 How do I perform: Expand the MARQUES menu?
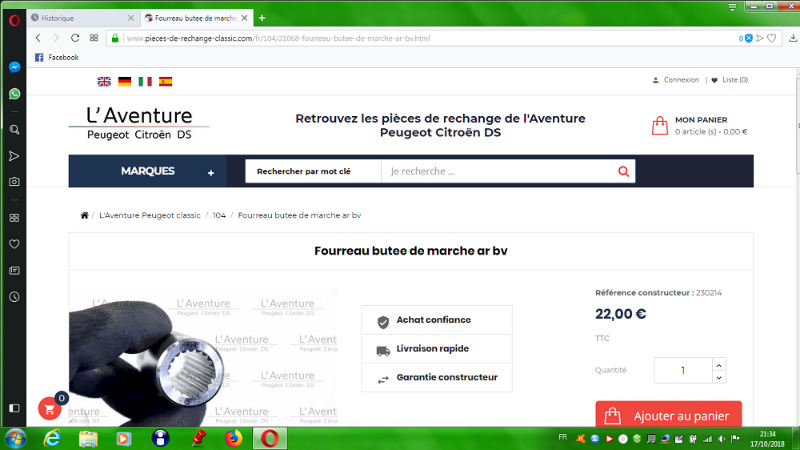click(x=147, y=171)
